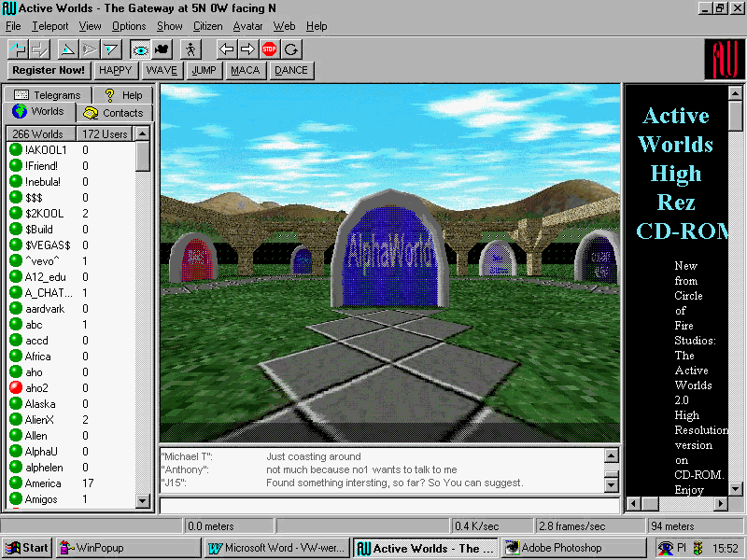Click the chat log scroll up arrow
Screen dimensions: 747x560
point(612,455)
